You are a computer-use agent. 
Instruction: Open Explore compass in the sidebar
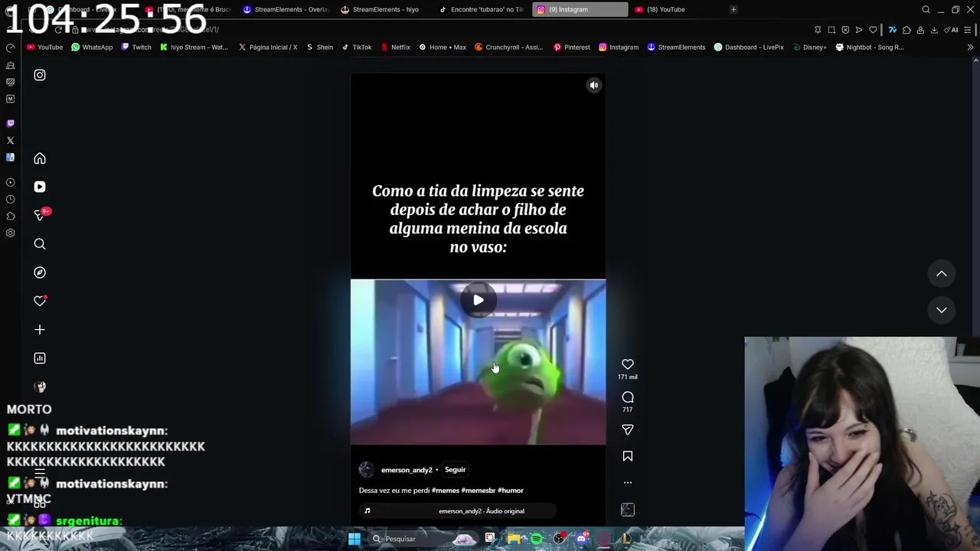click(40, 272)
